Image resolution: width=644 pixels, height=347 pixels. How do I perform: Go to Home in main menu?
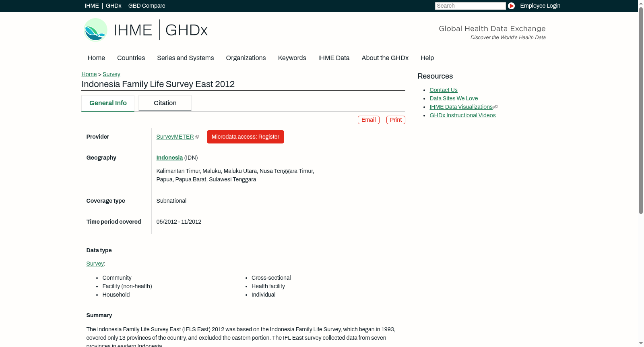[x=96, y=58]
